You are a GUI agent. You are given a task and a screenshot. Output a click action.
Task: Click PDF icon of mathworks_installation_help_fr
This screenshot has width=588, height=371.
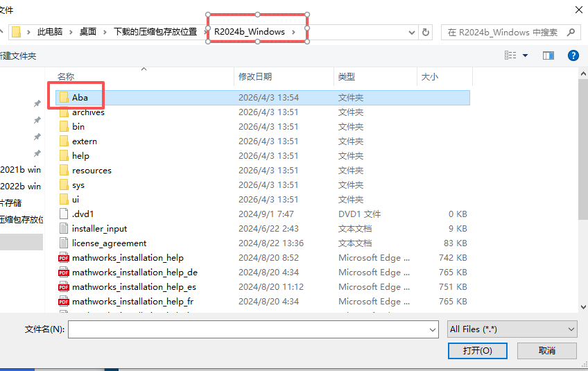pos(64,302)
